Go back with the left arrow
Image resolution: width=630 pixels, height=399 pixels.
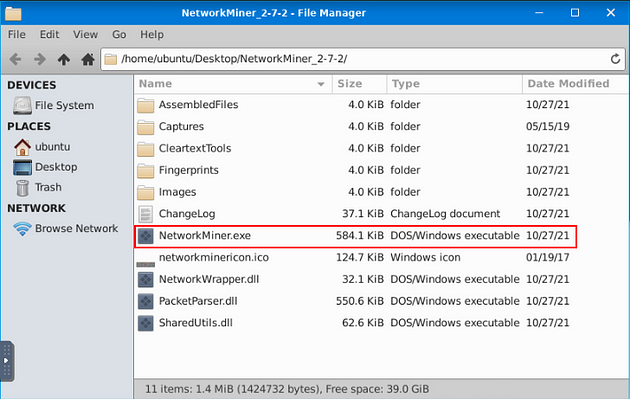point(15,59)
